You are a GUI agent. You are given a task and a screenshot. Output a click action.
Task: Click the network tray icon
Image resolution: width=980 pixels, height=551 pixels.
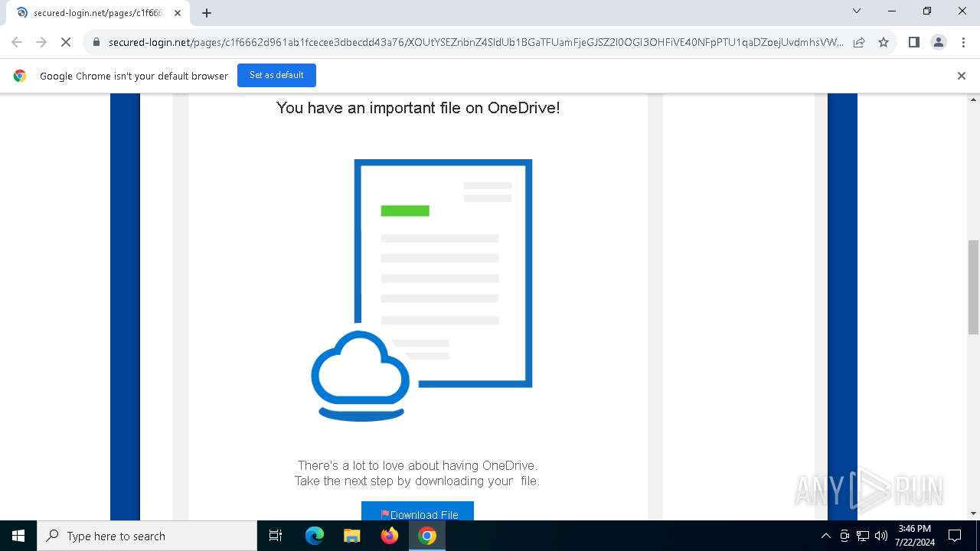(863, 536)
